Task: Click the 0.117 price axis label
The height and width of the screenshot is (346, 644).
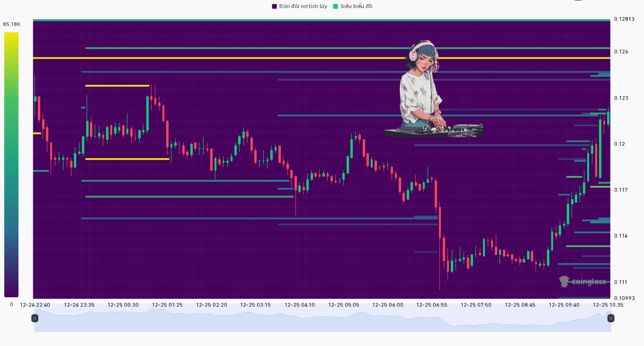Action: [621, 190]
